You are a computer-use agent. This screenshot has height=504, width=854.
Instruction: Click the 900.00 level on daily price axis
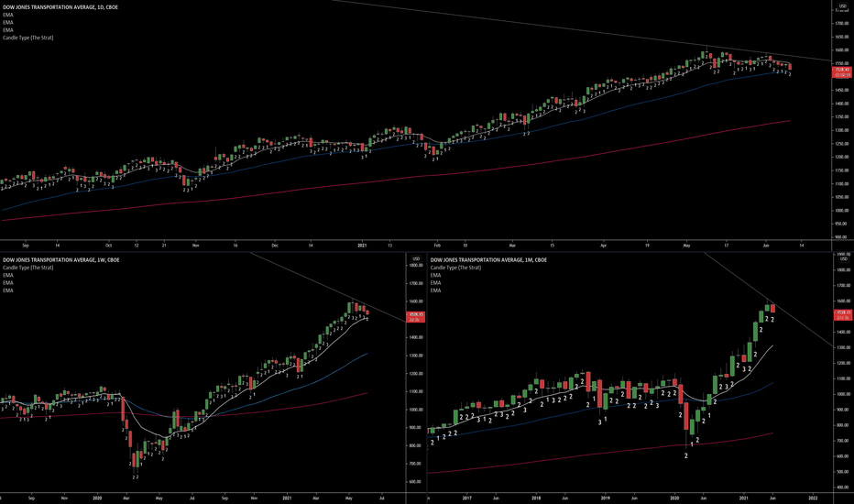(x=841, y=237)
